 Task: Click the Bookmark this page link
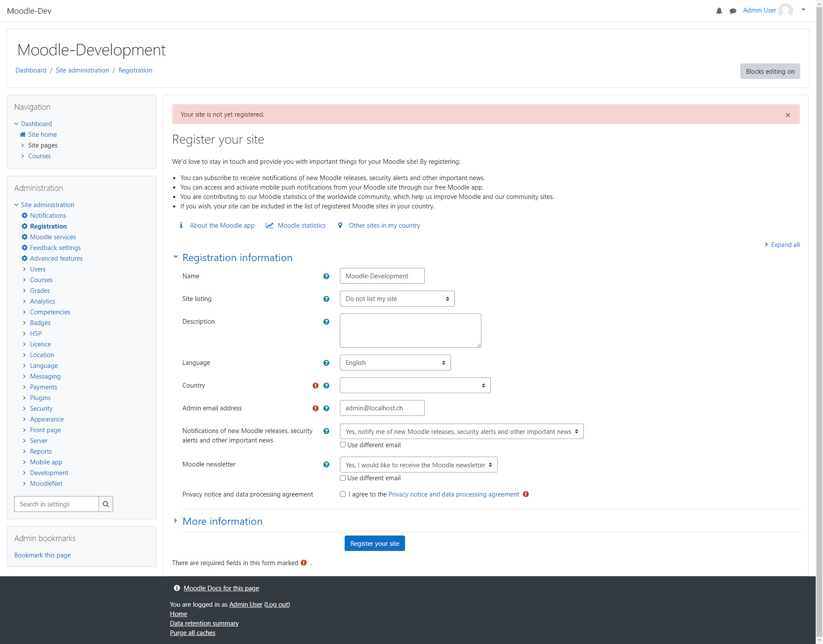[42, 555]
